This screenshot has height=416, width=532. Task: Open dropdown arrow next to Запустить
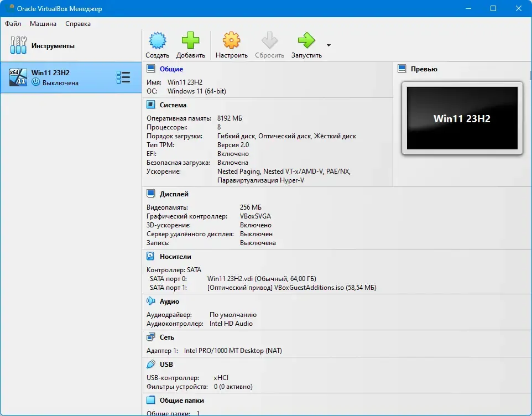tap(328, 45)
